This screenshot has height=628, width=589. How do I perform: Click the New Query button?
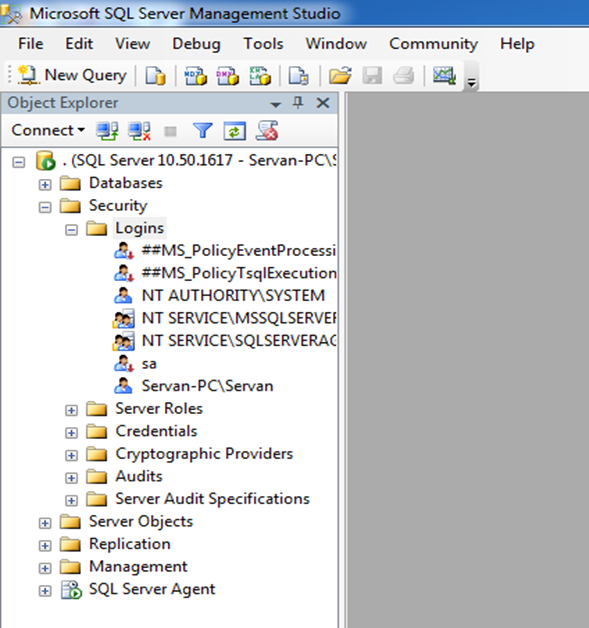[x=72, y=75]
